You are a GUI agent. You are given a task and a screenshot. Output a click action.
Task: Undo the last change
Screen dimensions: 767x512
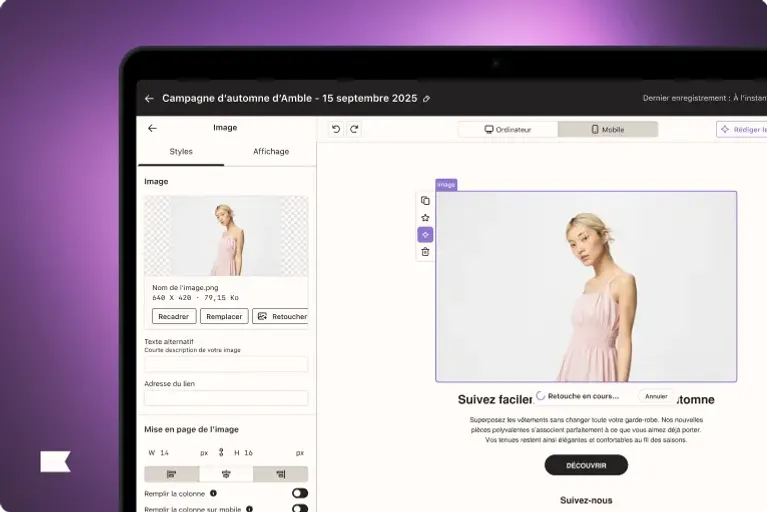[336, 129]
